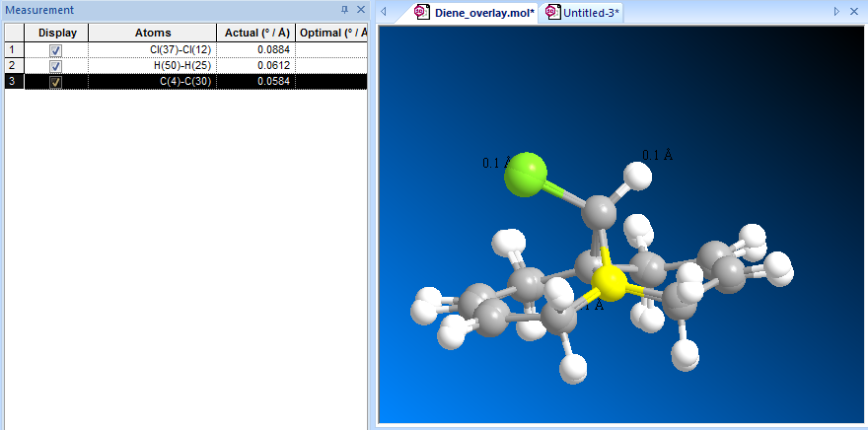
Task: Select row header 2 in measurement table
Action: [14, 66]
